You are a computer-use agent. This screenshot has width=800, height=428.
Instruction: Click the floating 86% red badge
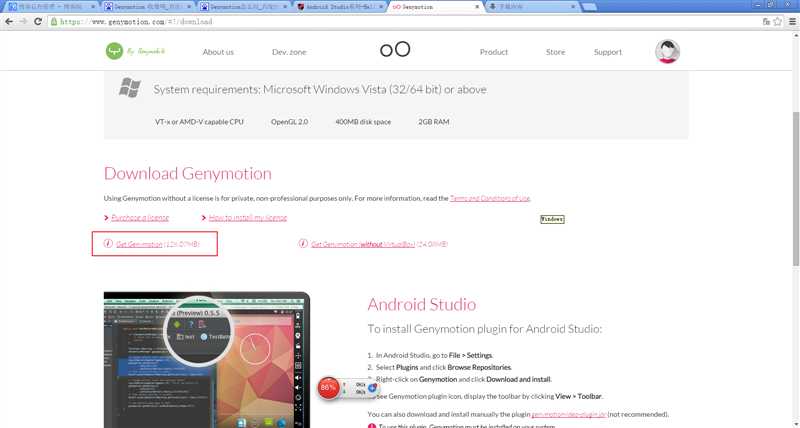[329, 388]
